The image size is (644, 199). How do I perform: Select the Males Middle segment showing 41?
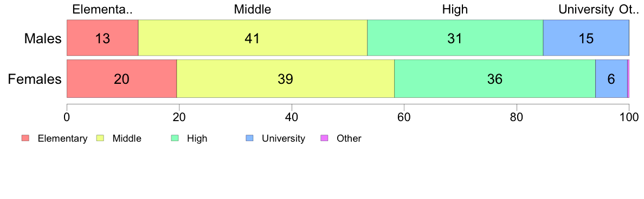(253, 38)
